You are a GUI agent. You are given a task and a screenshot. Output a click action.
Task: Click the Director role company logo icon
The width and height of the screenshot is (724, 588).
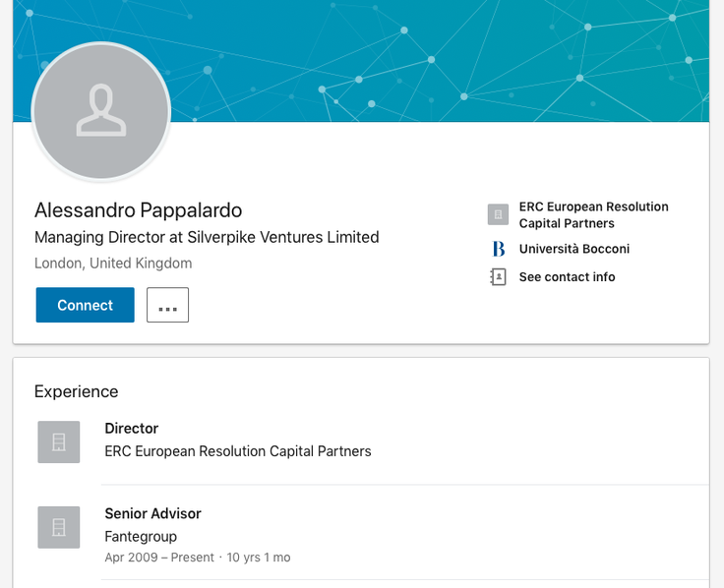(x=59, y=441)
